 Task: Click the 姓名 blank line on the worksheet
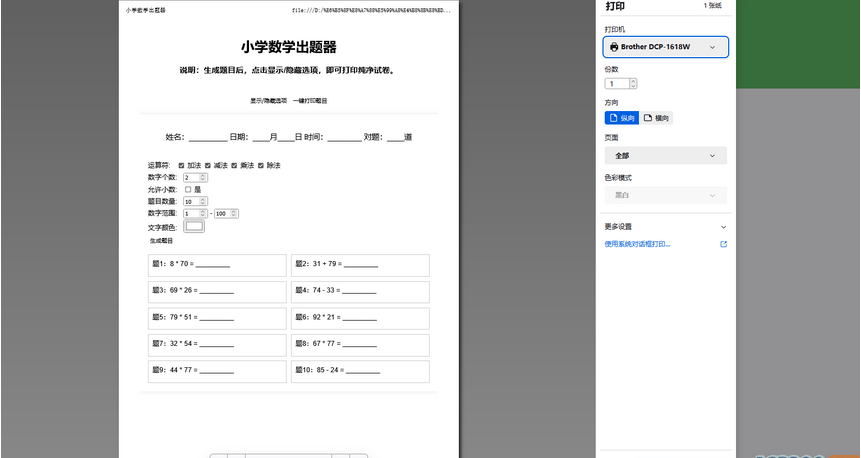pyautogui.click(x=208, y=138)
